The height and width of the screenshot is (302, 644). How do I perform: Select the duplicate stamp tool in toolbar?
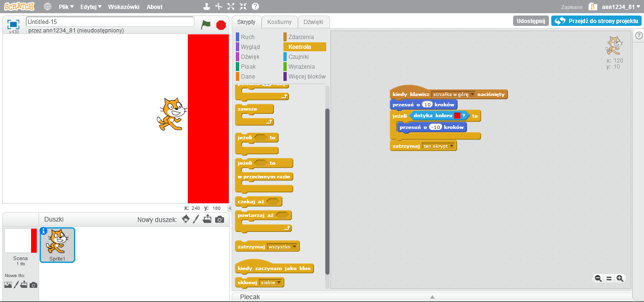coord(208,7)
